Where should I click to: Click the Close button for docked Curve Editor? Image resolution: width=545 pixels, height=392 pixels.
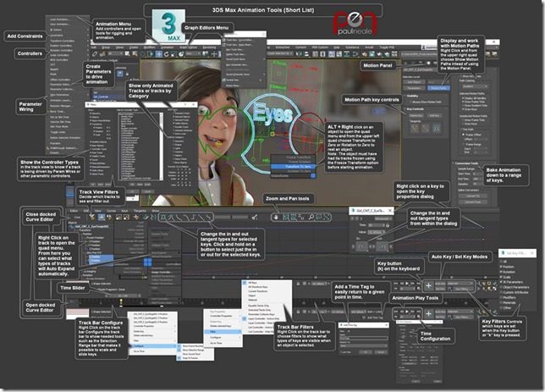coord(77,217)
